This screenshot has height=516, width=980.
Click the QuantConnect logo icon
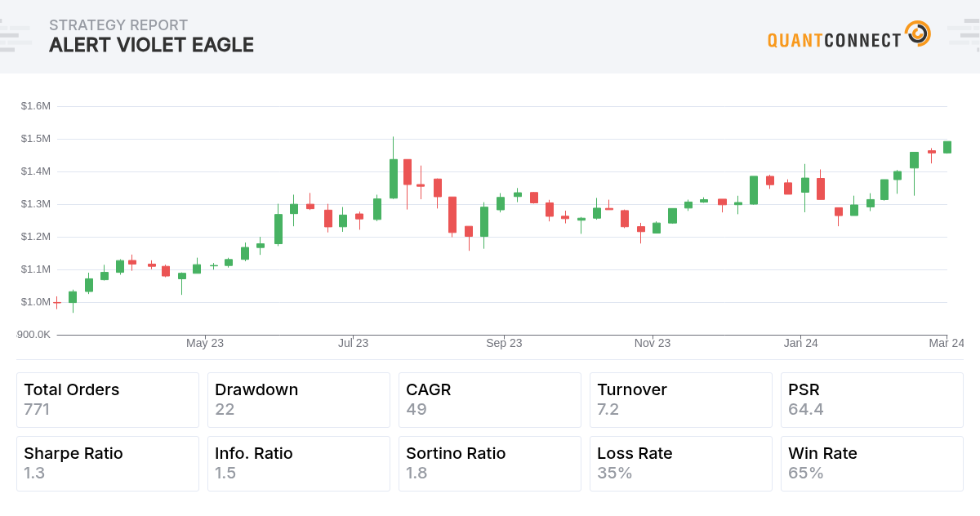click(x=918, y=34)
